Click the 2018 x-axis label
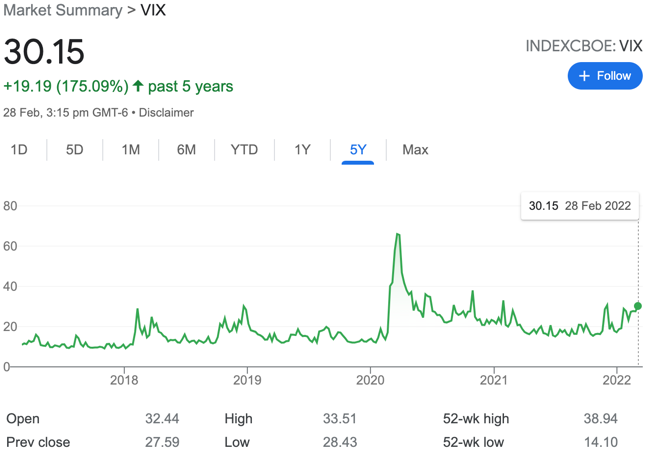The width and height of the screenshot is (645, 453). click(x=124, y=380)
